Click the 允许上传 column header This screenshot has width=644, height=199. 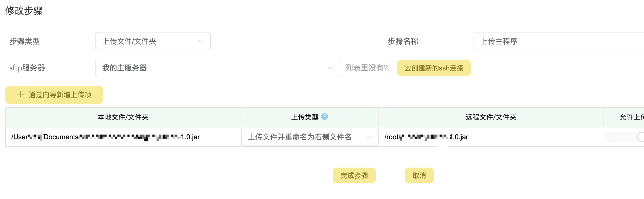pyautogui.click(x=632, y=117)
